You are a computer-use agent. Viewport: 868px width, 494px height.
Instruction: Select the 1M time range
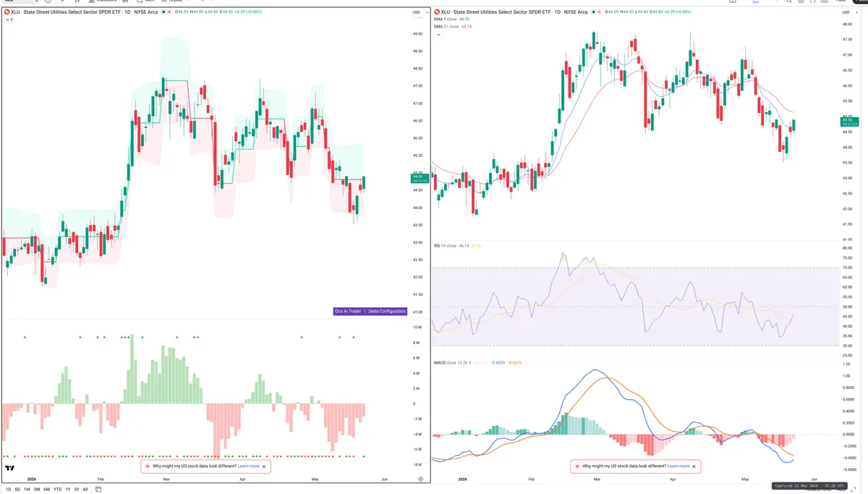pos(27,489)
